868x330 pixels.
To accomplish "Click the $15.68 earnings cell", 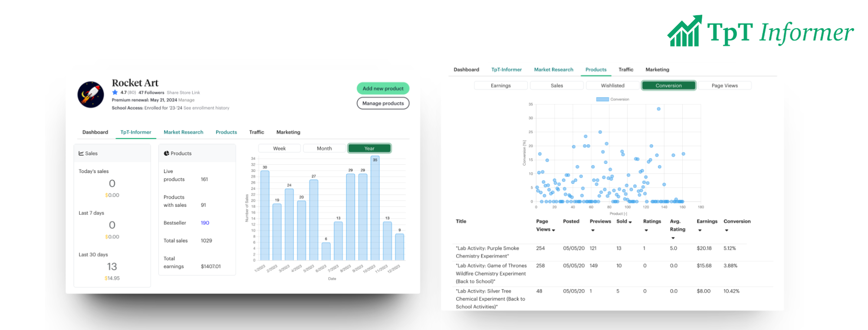I will (704, 266).
